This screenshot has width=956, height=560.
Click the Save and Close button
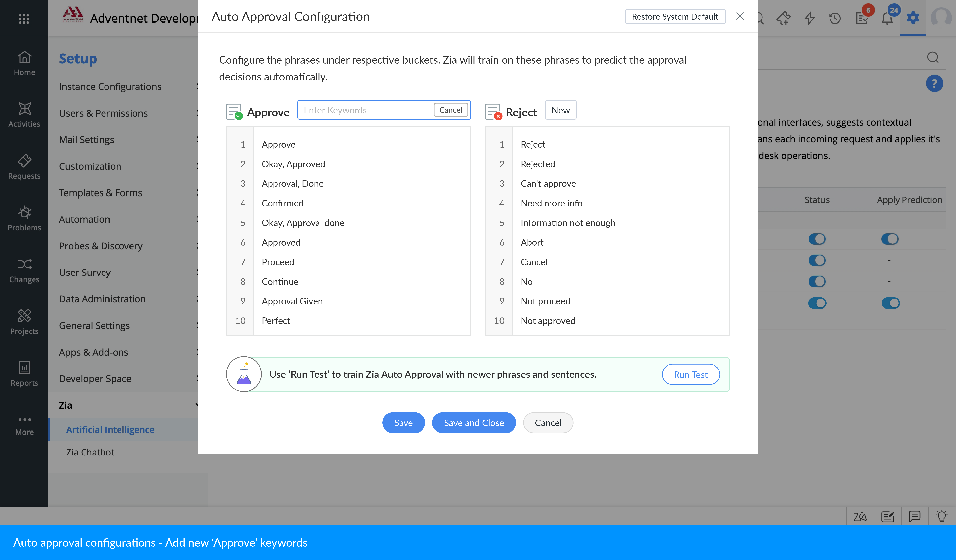(474, 423)
